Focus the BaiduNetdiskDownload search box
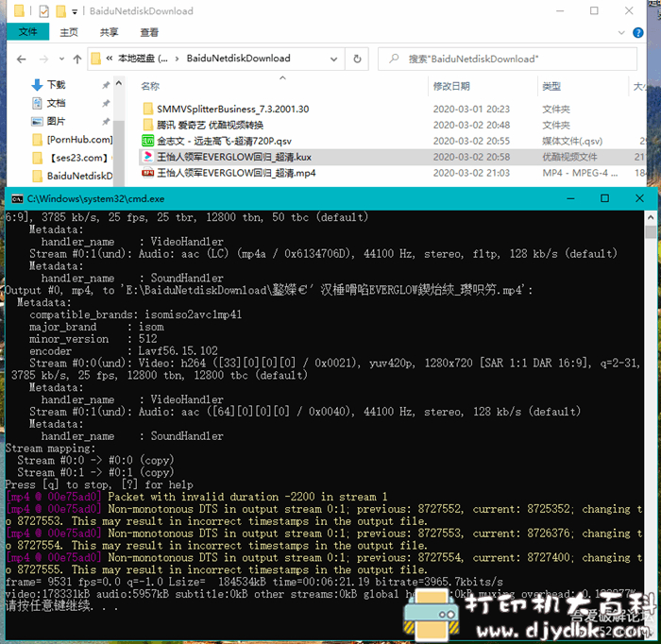The image size is (661, 644). point(507,59)
